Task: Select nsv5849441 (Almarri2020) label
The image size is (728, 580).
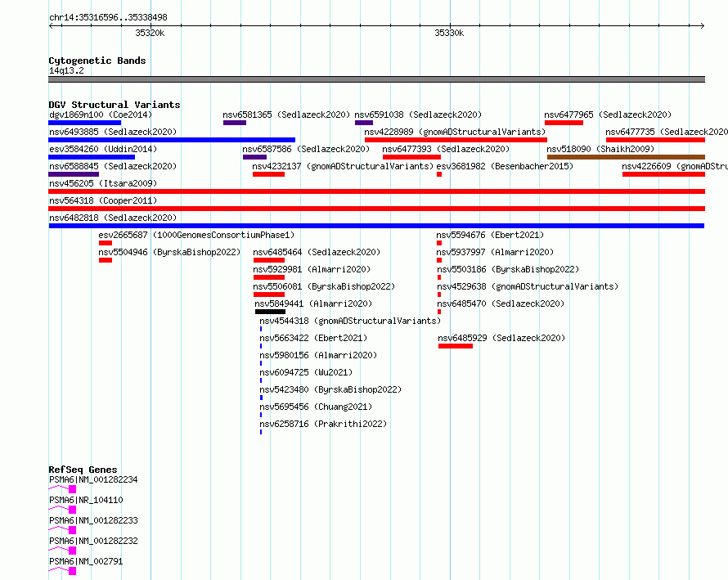Action: coord(313,303)
